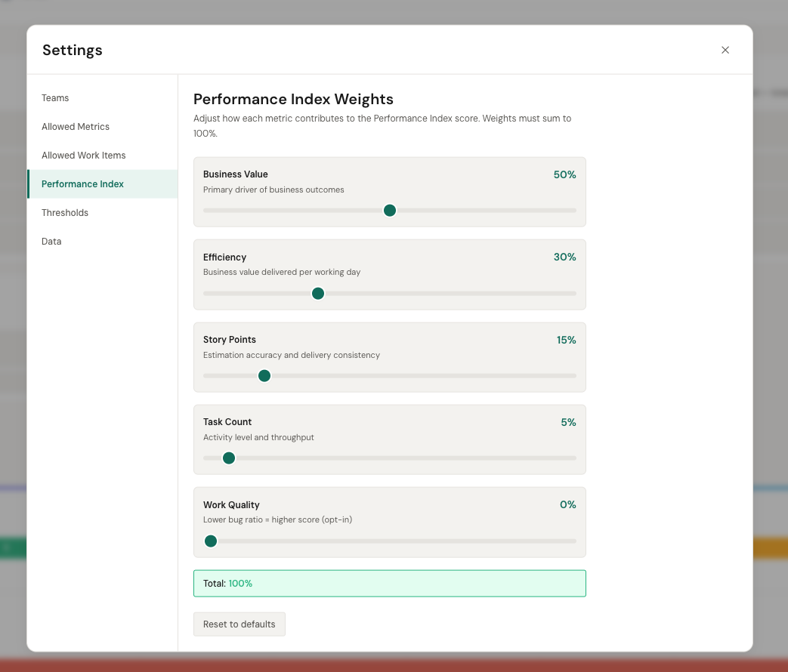This screenshot has width=788, height=672.
Task: Select Allowed Metrics in the sidebar
Action: click(x=75, y=126)
